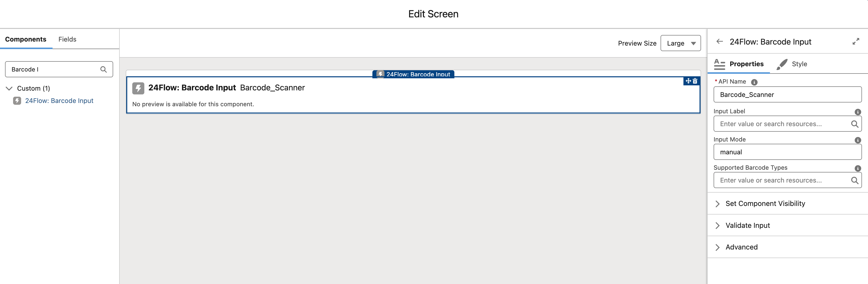This screenshot has height=284, width=868.
Task: Click the move handle icon on Barcode component
Action: point(688,81)
